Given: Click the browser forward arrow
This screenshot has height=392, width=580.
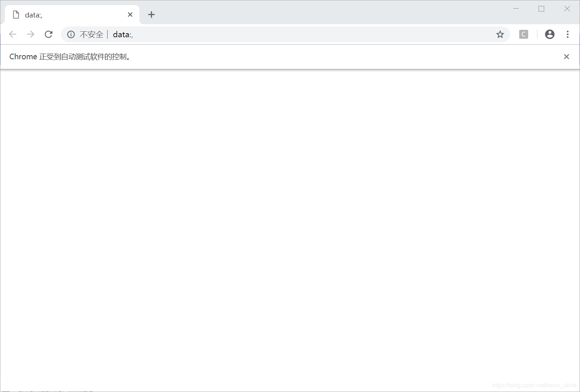Looking at the screenshot, I should [31, 34].
